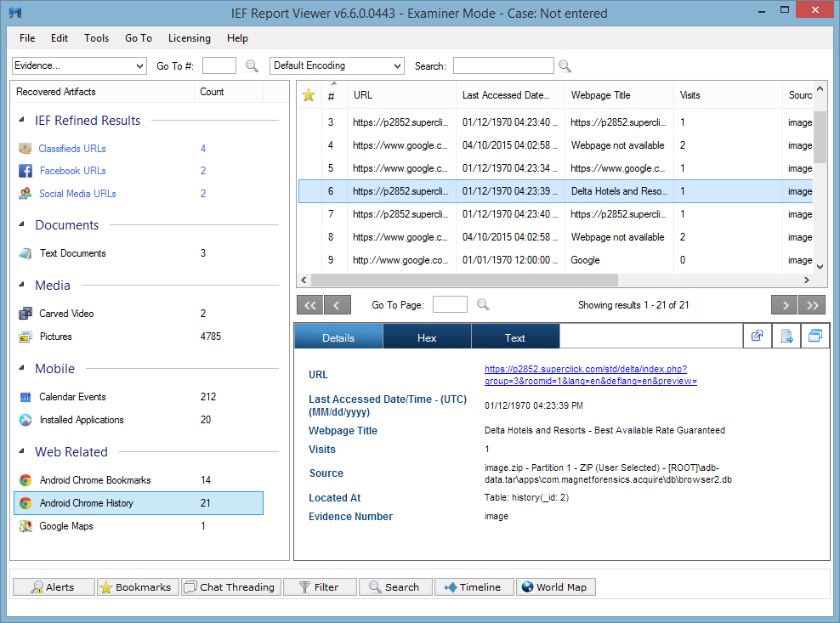Screen dimensions: 840x623
Task: Click the Android Chrome Bookmarks icon
Action: click(26, 480)
